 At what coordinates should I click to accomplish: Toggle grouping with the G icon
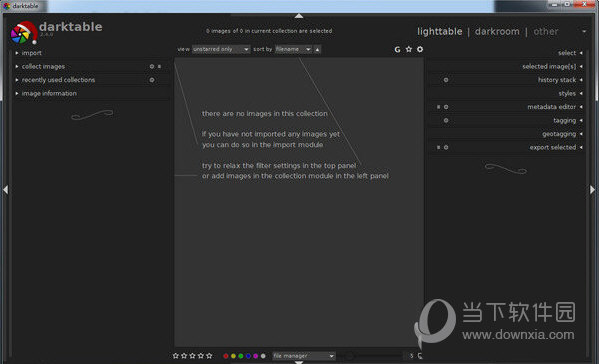point(397,49)
